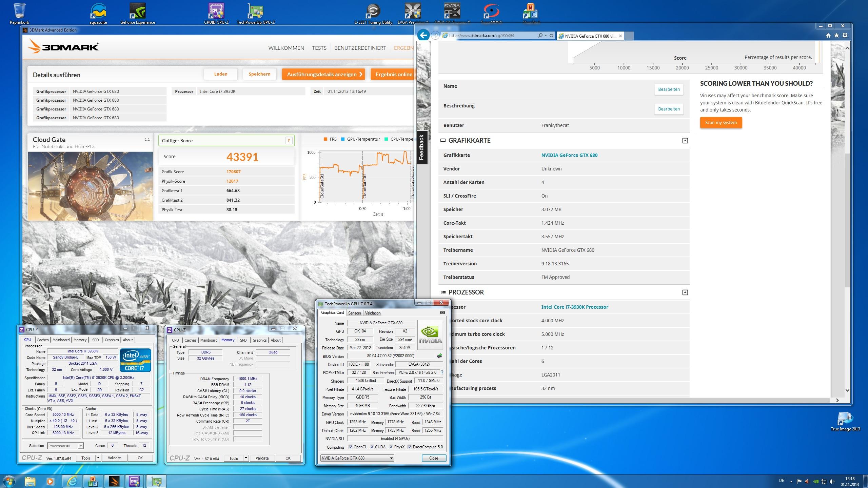Open the GPU selector dropdown in GPU-Z
The height and width of the screenshot is (488, 868).
click(357, 458)
